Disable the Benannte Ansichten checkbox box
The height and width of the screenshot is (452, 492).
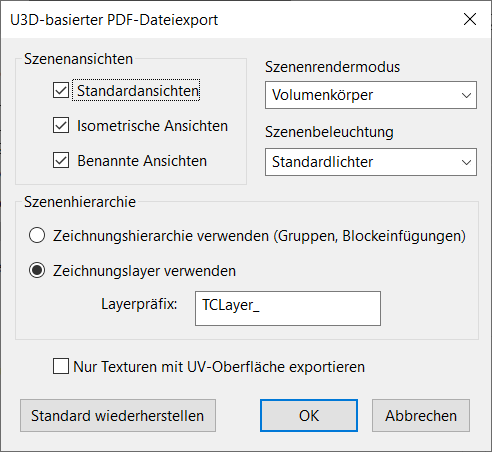[61, 160]
